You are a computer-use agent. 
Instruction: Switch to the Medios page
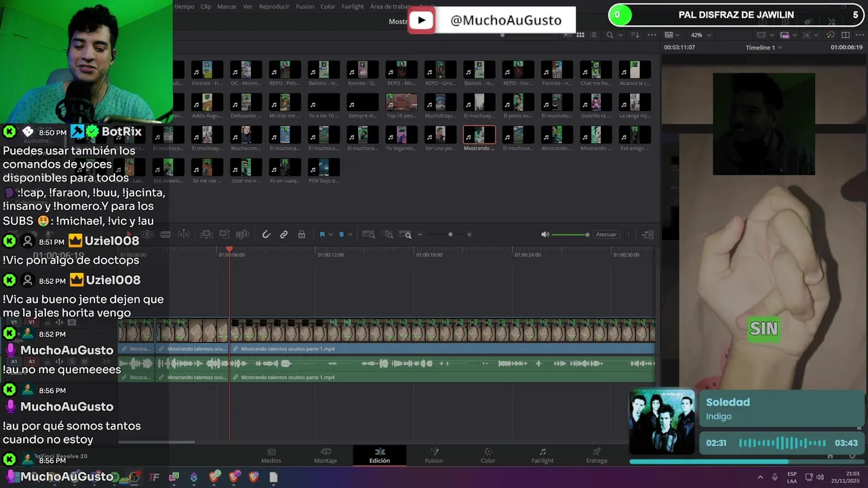click(x=271, y=455)
